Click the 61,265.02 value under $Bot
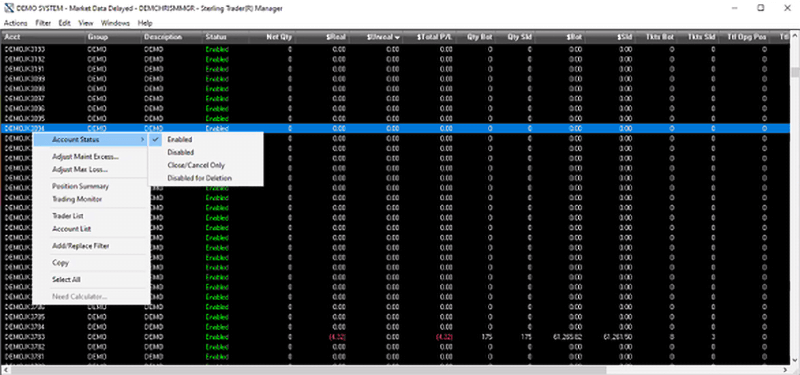800x375 pixels. click(x=567, y=337)
